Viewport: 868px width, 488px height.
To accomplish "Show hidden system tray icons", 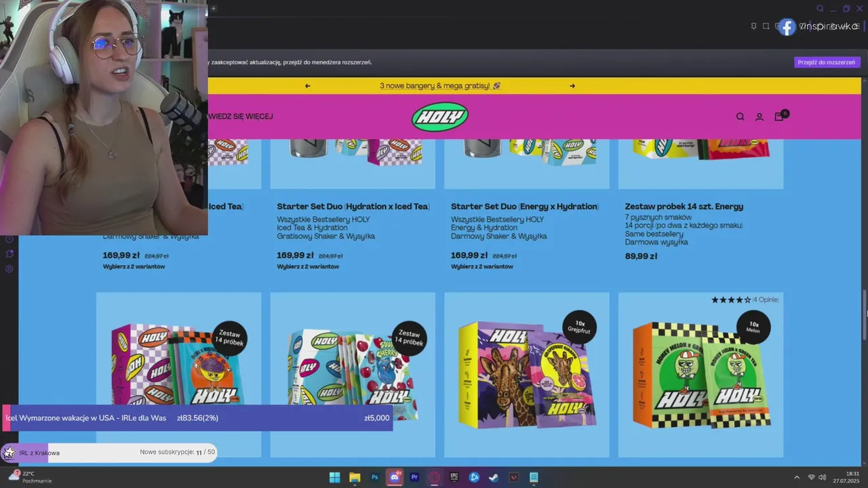I will tap(797, 478).
